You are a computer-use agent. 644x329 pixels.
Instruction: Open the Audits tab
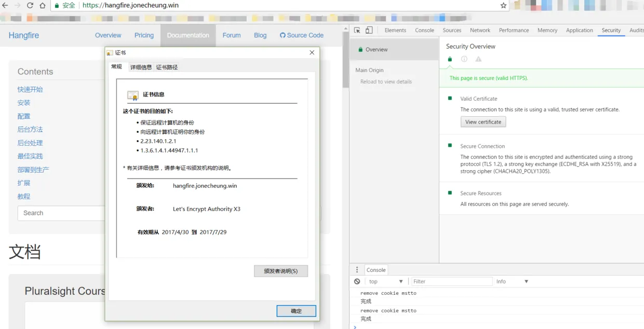636,30
